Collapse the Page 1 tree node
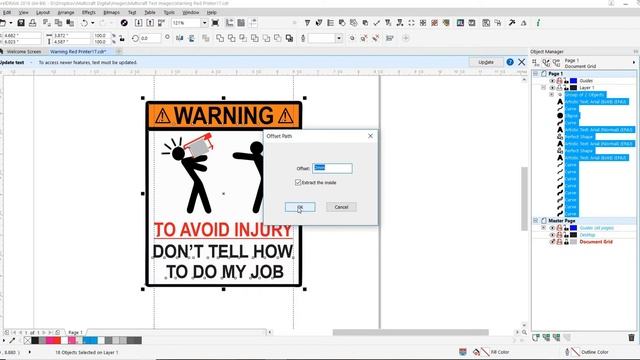Viewport: 640px width, 360px height. coord(536,74)
